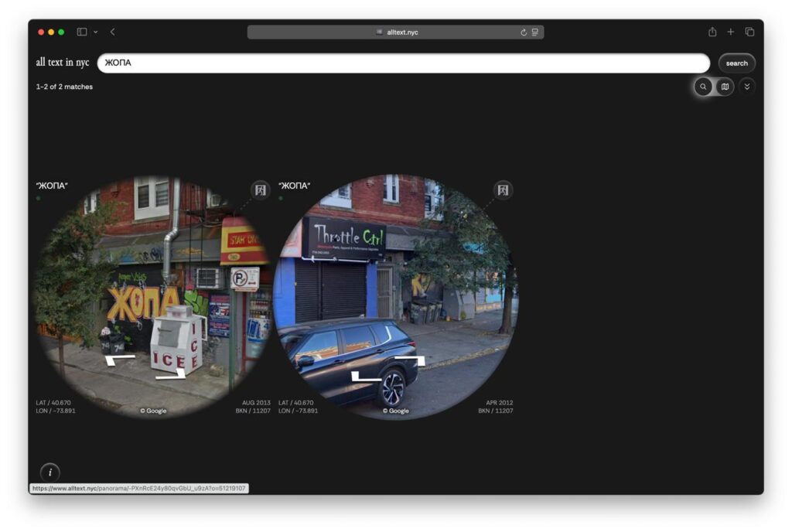Click the green full-screen window button

[61, 32]
